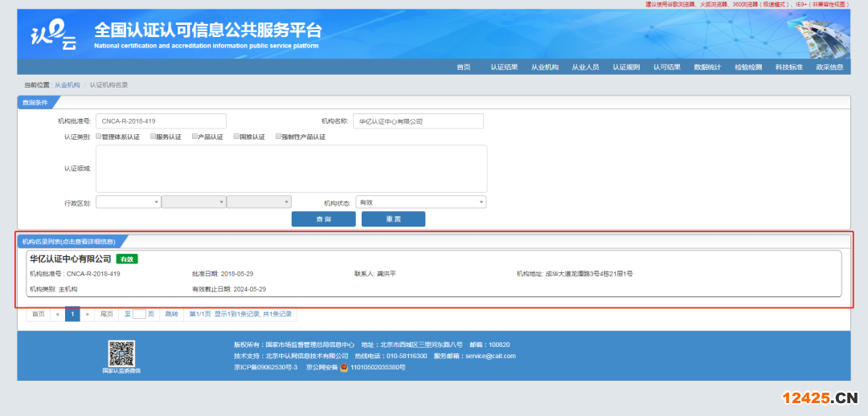Go to 数据统计 menu item
The height and width of the screenshot is (416, 868).
pyautogui.click(x=707, y=67)
